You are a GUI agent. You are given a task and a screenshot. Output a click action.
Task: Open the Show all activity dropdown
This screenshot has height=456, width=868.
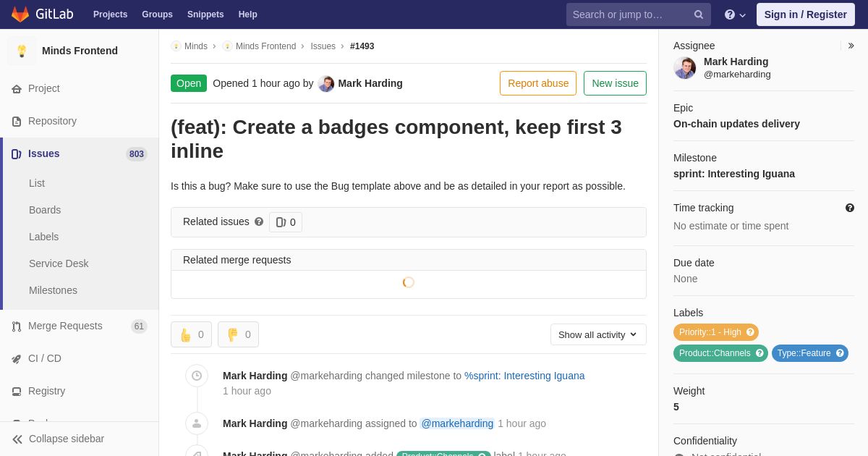pyautogui.click(x=598, y=334)
